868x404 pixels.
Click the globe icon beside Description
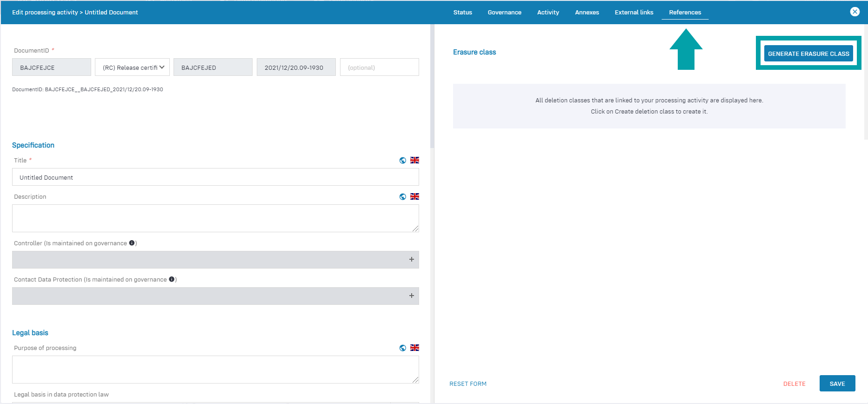pyautogui.click(x=403, y=197)
